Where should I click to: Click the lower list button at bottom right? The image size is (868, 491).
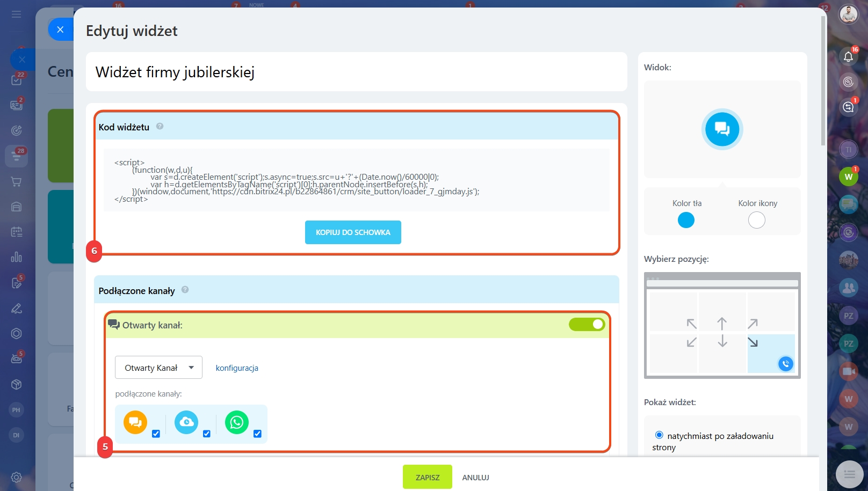[850, 474]
